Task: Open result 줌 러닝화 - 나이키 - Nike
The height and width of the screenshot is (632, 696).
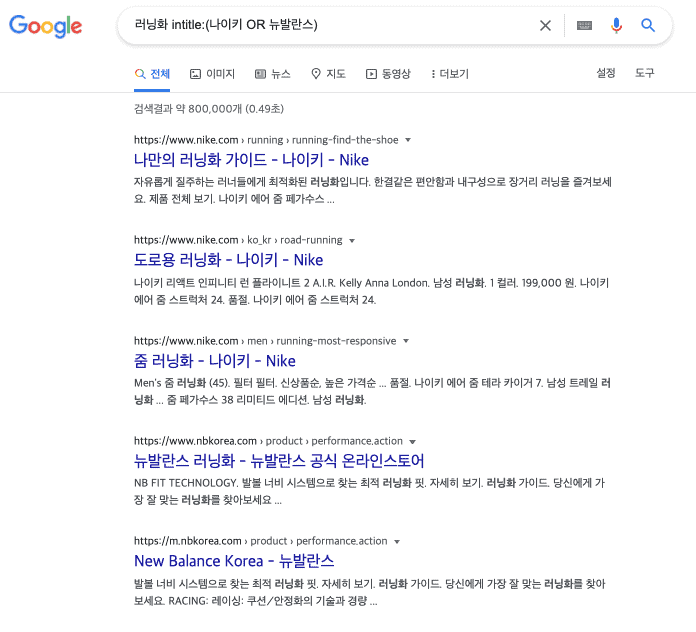Action: tap(215, 361)
